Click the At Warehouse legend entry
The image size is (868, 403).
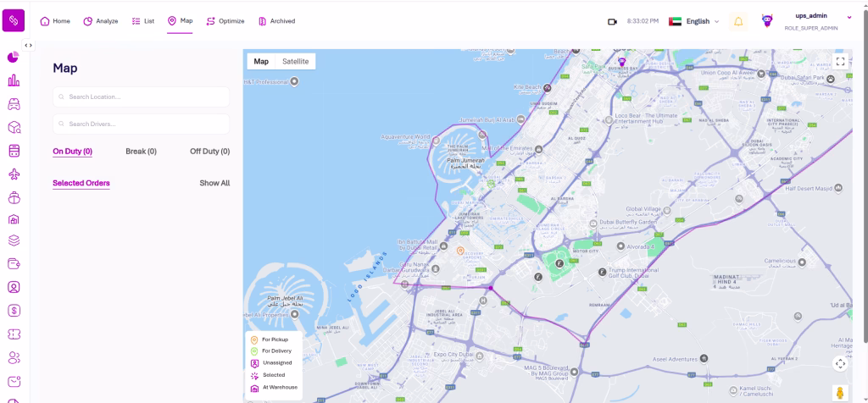click(274, 388)
